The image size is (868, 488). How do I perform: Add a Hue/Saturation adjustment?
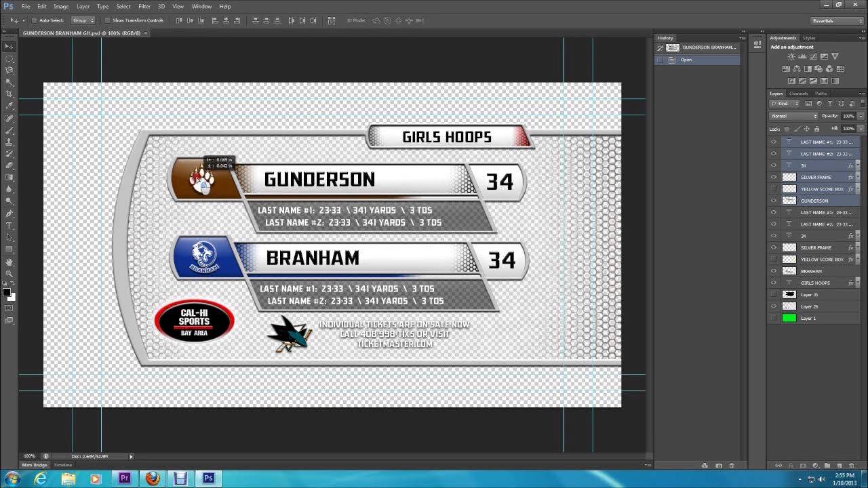[786, 68]
